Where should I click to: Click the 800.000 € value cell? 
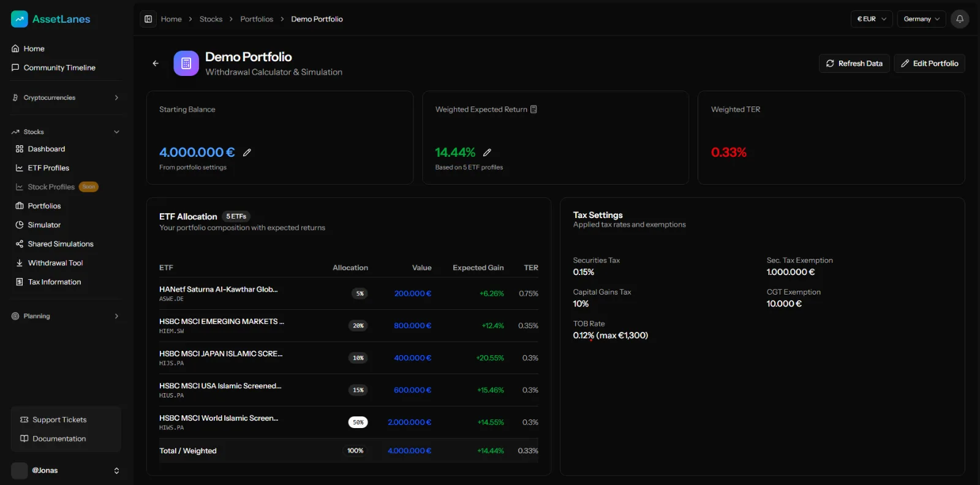click(413, 326)
